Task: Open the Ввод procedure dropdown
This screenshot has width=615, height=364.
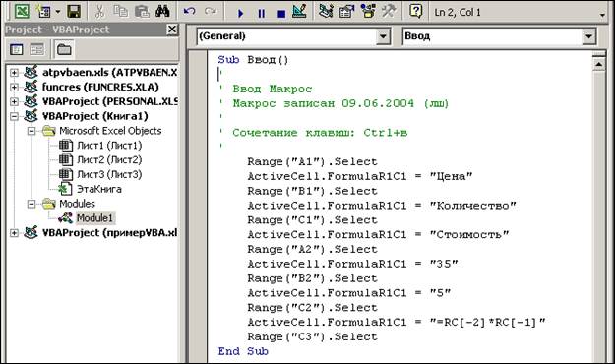Action: pyautogui.click(x=588, y=36)
